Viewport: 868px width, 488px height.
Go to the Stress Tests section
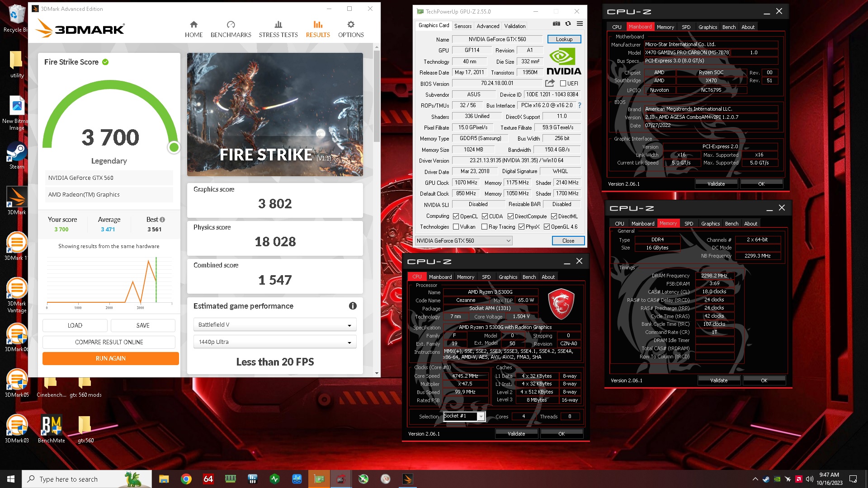(x=278, y=29)
